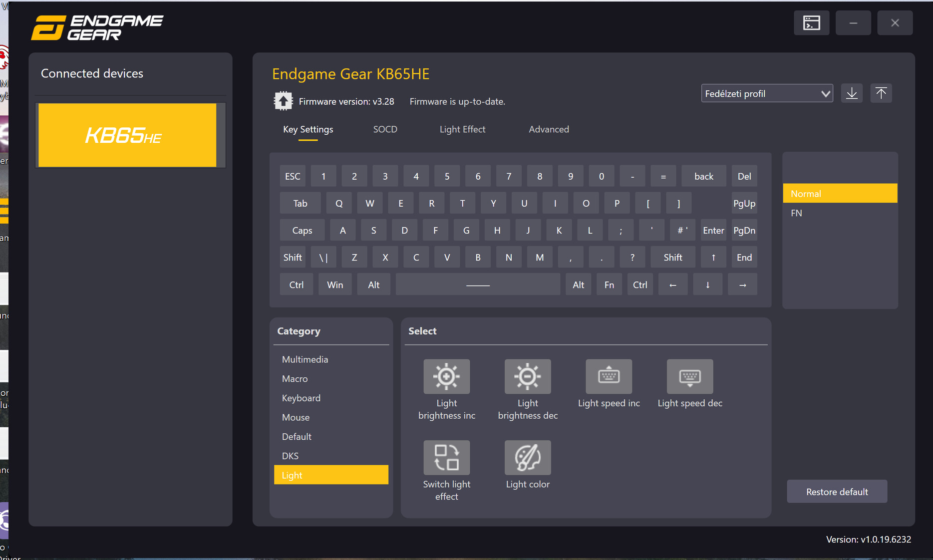Switch to the Key Settings tab
The width and height of the screenshot is (933, 560).
click(308, 129)
